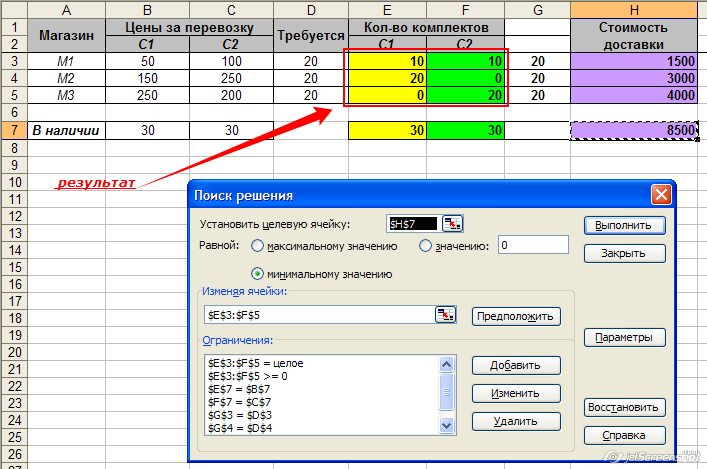This screenshot has width=707, height=469.
Task: Click purple cell with value 4000
Action: pos(634,95)
